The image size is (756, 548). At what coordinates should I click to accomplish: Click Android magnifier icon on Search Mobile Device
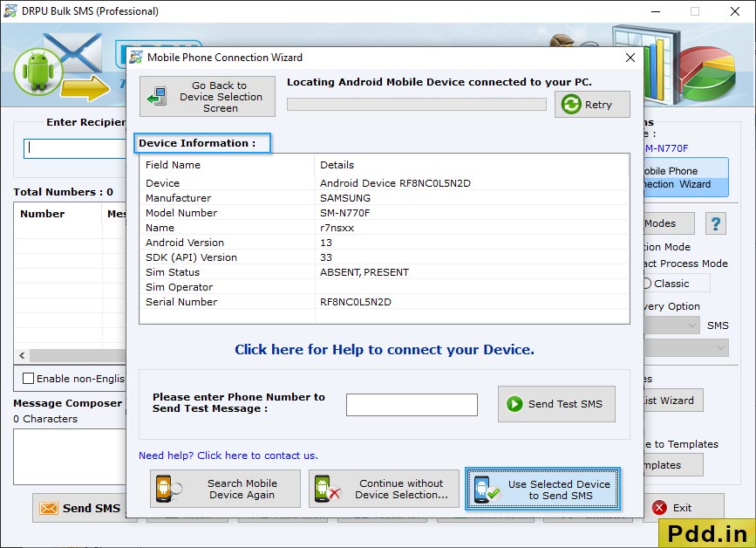[x=168, y=489]
